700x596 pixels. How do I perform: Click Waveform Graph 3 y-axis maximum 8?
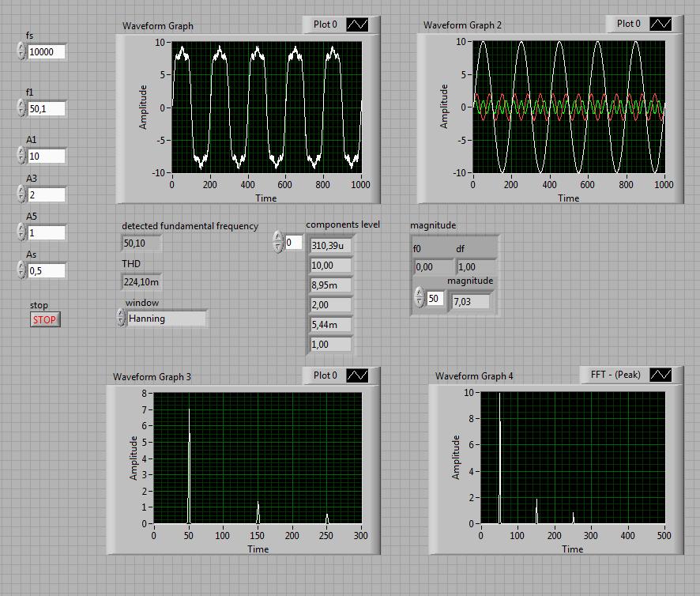click(145, 393)
